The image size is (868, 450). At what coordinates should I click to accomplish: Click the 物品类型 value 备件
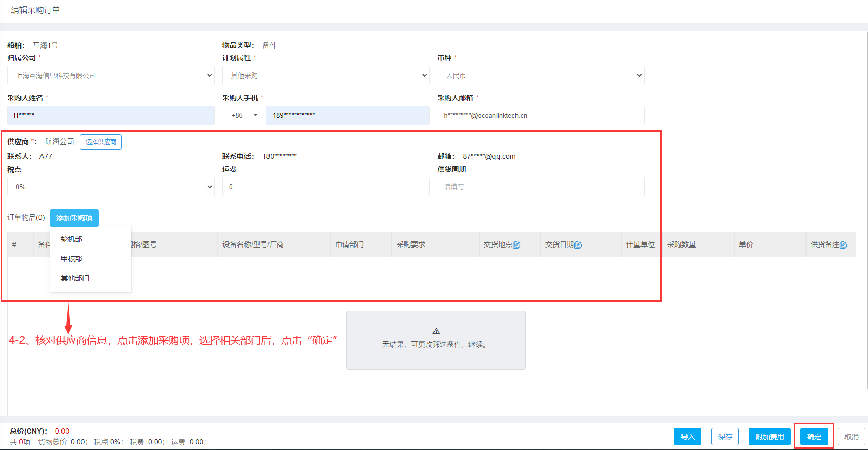[x=270, y=45]
